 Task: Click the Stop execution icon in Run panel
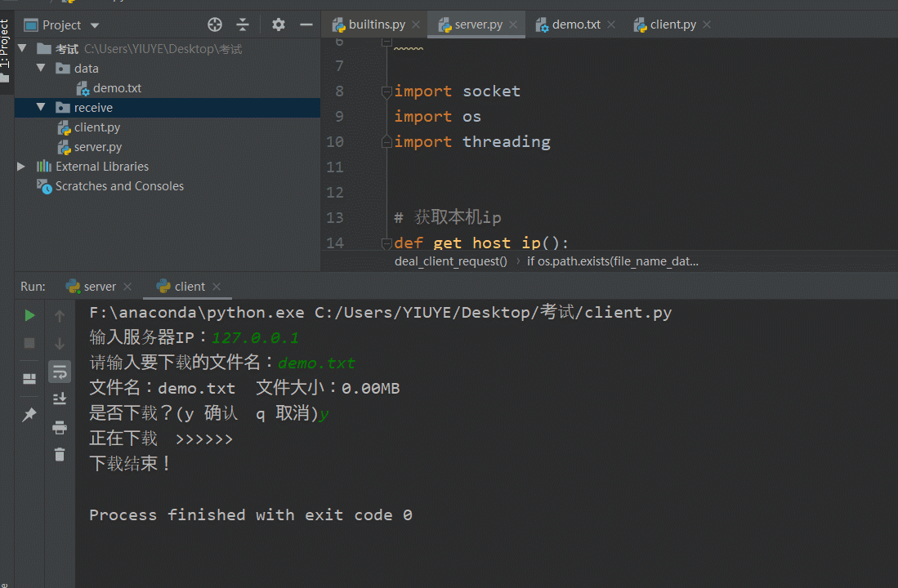pos(29,343)
